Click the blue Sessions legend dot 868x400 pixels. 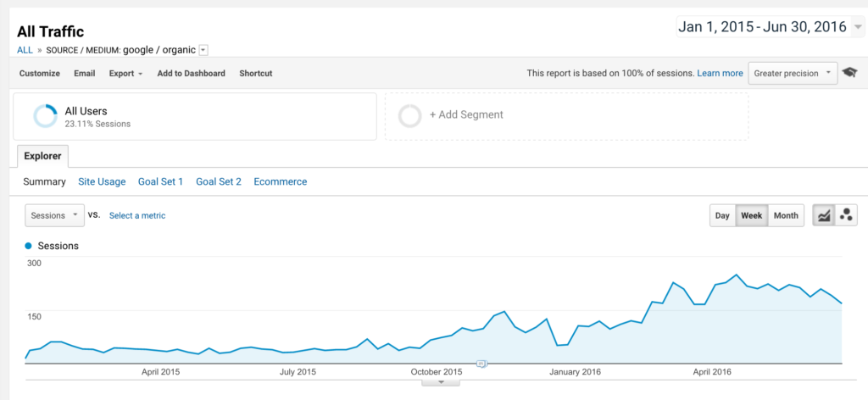click(29, 246)
